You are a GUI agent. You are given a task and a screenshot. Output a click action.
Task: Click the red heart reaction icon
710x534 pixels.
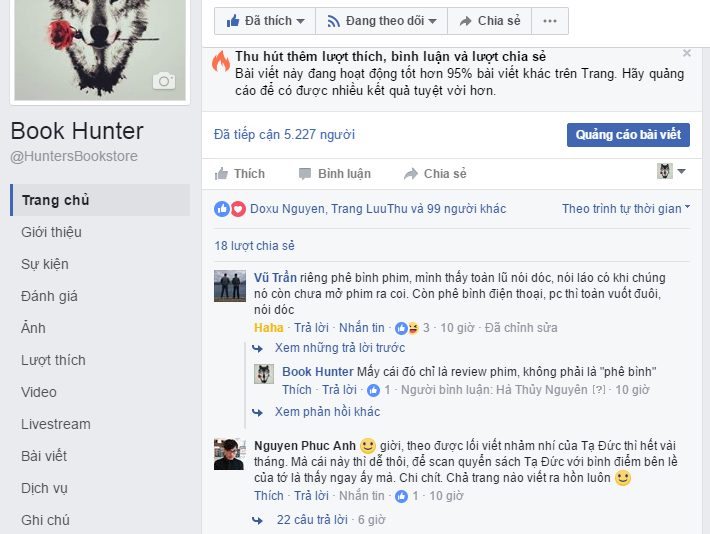click(x=238, y=209)
